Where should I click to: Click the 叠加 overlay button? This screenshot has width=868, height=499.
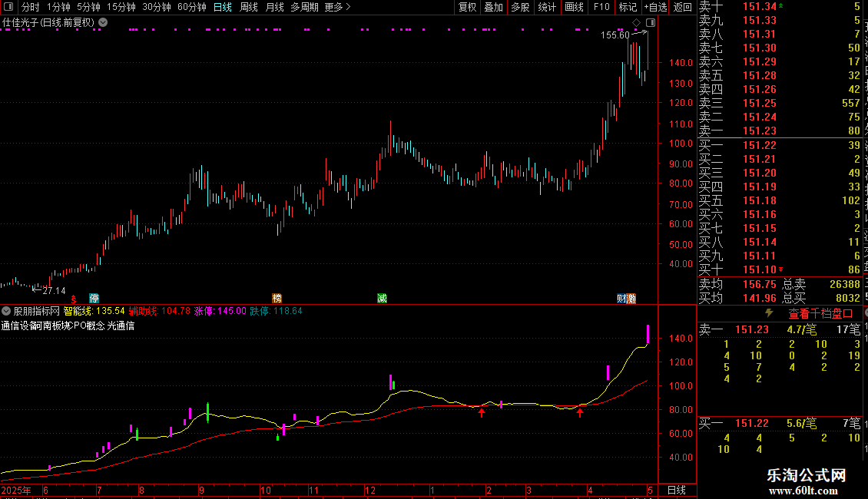point(494,7)
